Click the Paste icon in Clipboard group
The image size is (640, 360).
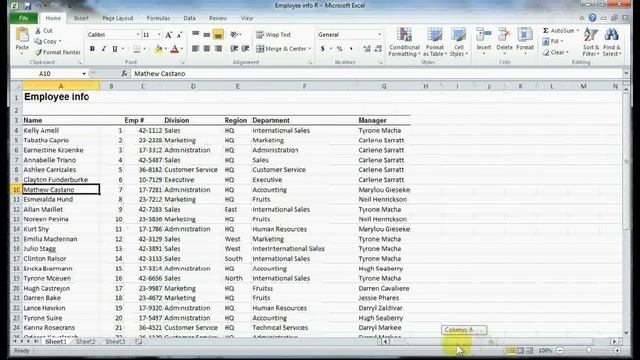click(22, 36)
